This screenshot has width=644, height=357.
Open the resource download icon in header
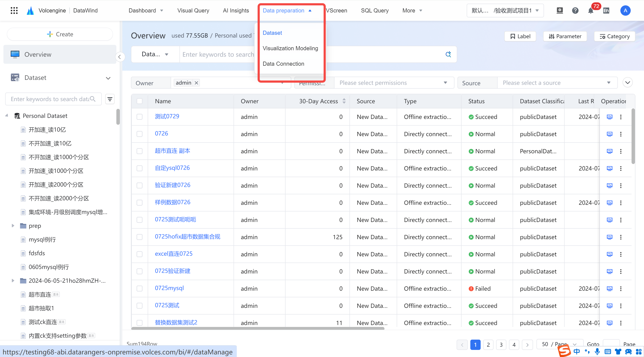560,11
